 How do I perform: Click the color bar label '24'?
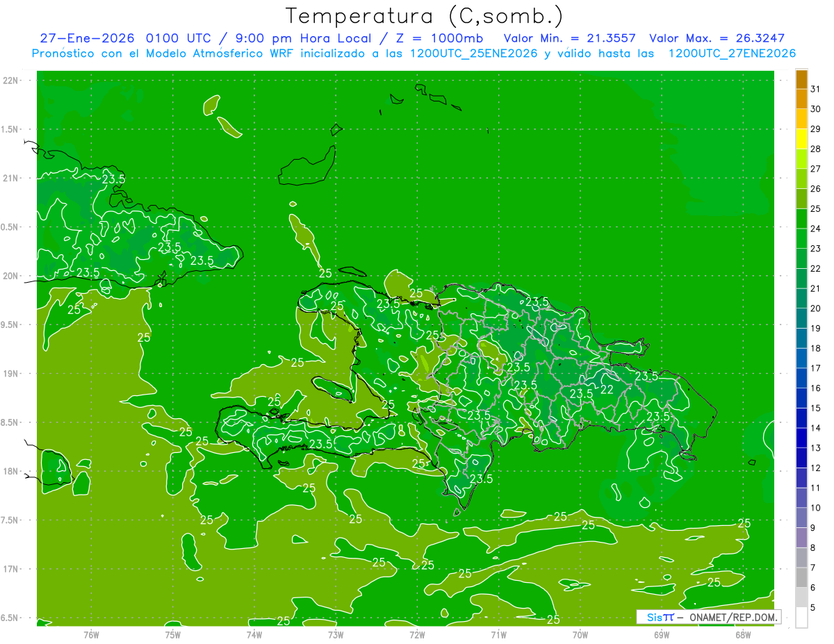pyautogui.click(x=816, y=229)
